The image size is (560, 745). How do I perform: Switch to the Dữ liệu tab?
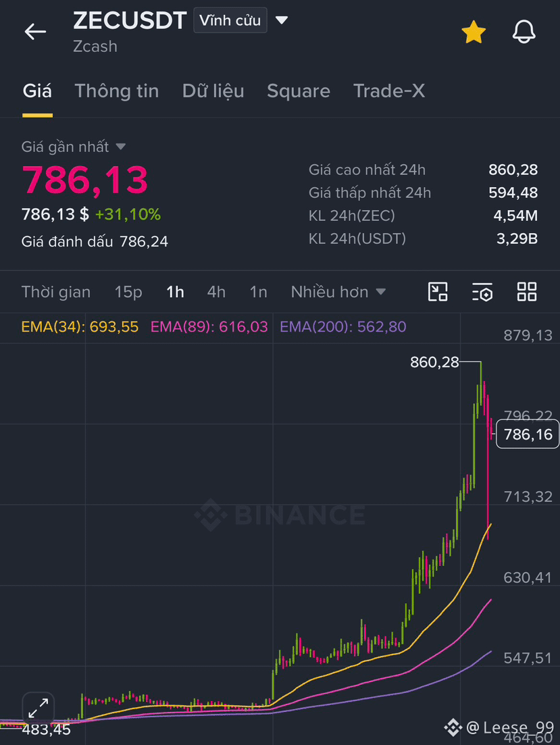[213, 91]
